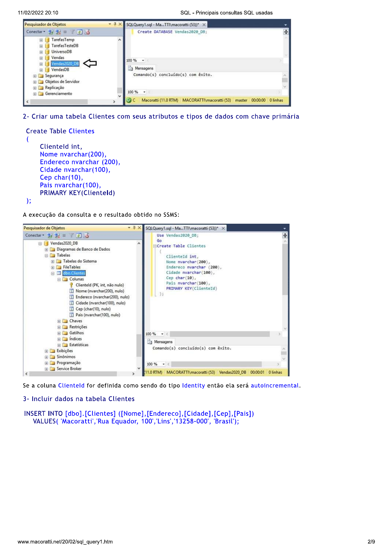392x554 pixels.
Task: Click the Gatilhos folder icon
Action: [65, 333]
